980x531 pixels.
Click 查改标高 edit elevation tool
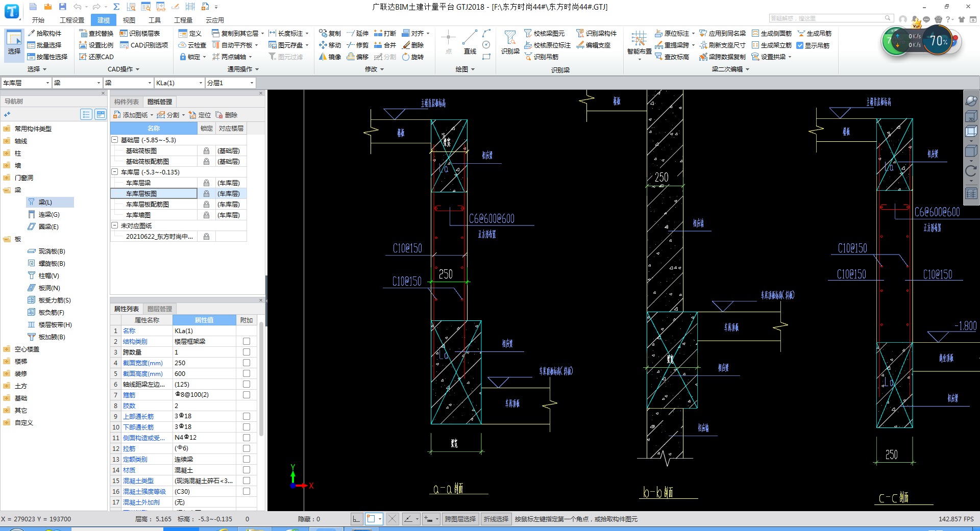[x=672, y=57]
